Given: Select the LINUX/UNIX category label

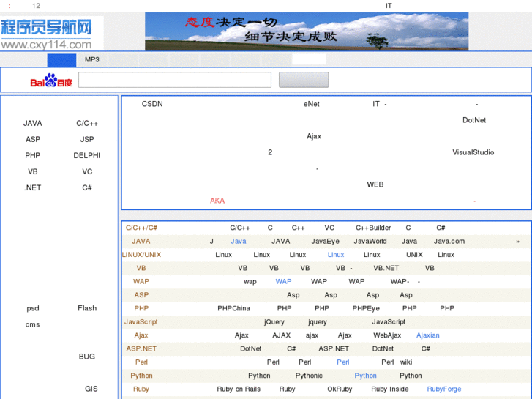Looking at the screenshot, I should click(141, 255).
